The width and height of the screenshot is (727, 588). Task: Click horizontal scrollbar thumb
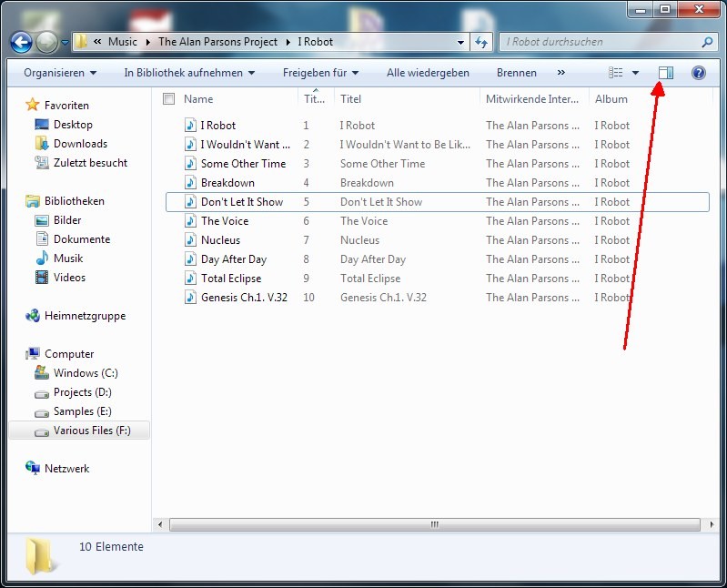click(x=434, y=524)
